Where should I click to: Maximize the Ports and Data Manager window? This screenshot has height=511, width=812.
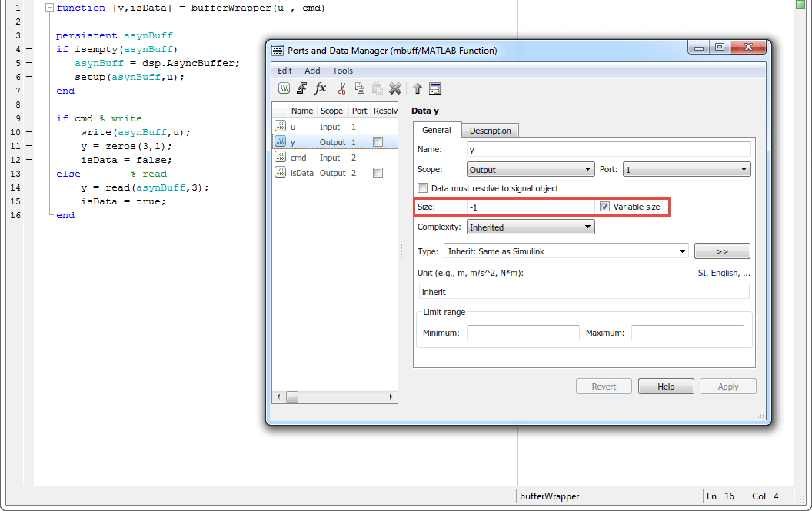719,47
